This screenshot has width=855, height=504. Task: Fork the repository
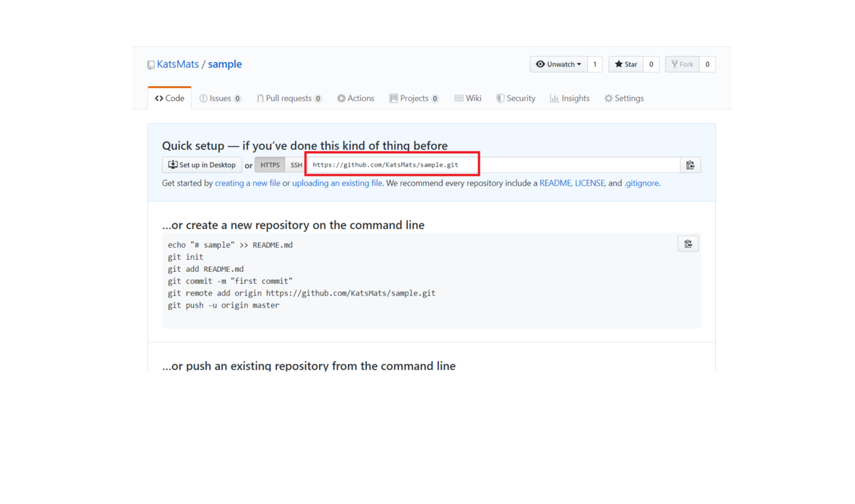(683, 64)
